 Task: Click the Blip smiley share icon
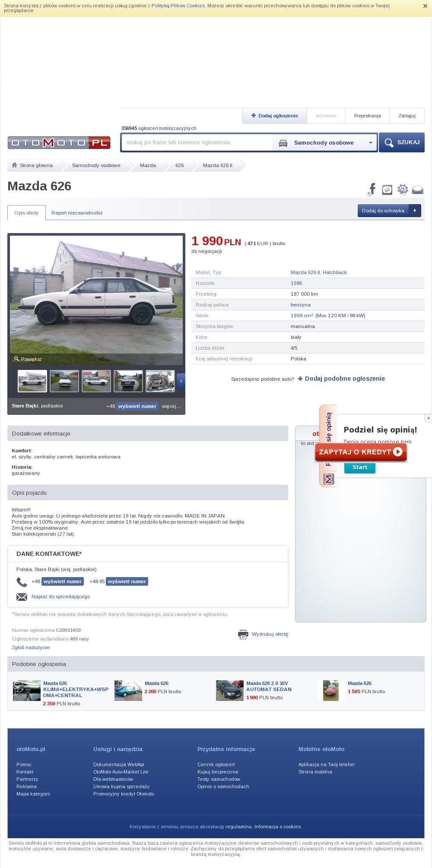tap(403, 189)
